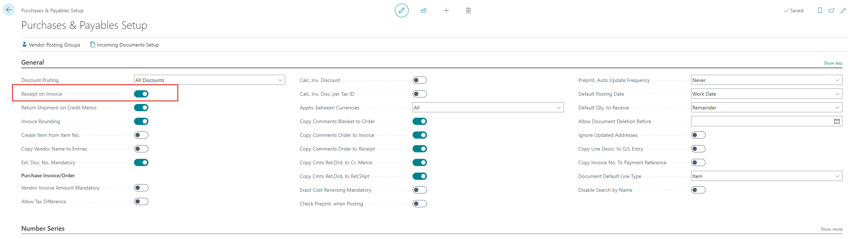Toggle Create Item from Item No.
868x239 pixels.
(141, 135)
